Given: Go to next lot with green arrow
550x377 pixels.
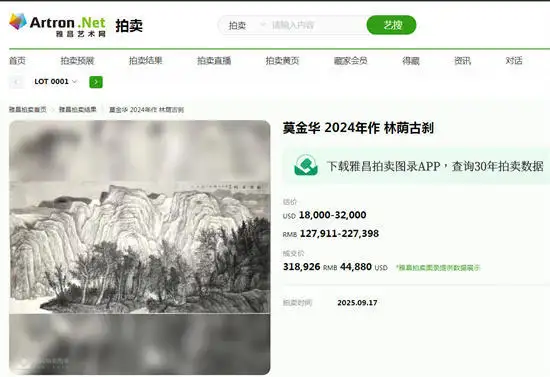Looking at the screenshot, I should [x=96, y=82].
